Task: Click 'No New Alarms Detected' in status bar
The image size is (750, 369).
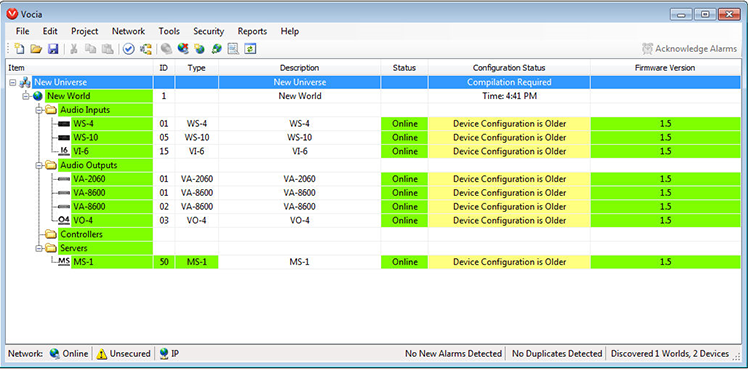Action: coord(453,354)
